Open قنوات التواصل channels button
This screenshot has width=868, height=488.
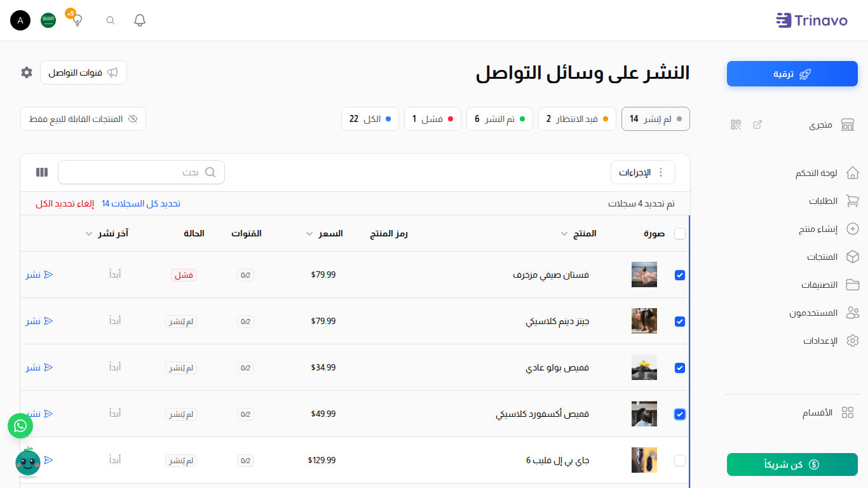click(83, 72)
